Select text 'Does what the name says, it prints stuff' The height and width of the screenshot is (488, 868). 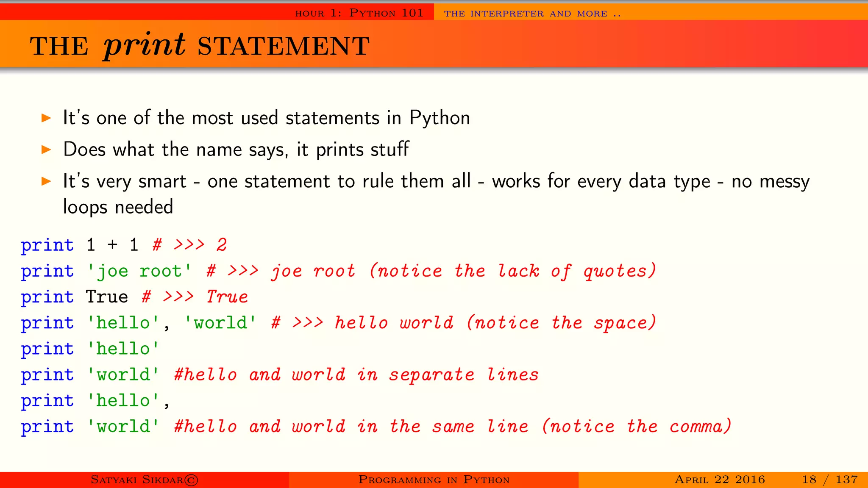236,150
